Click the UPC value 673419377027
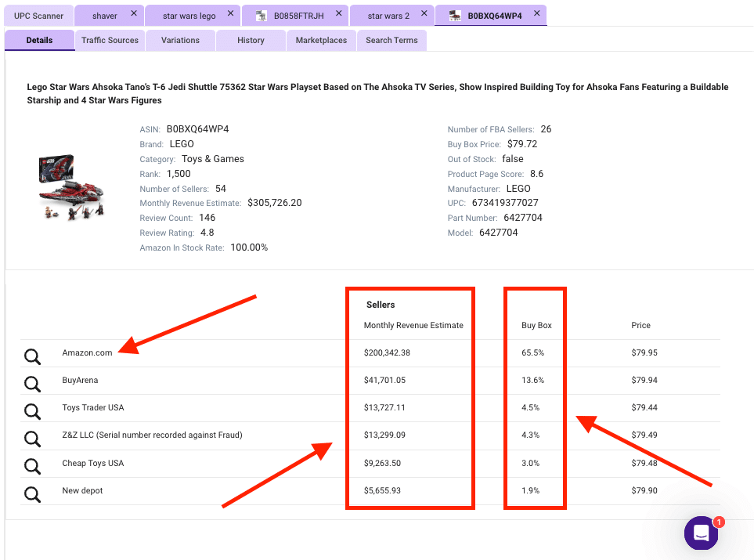 point(505,203)
